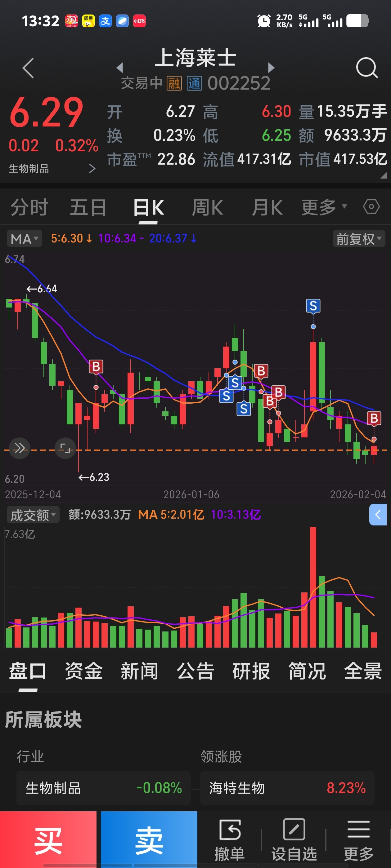The width and height of the screenshot is (391, 868).
Task: Tap the tallest red volume bar
Action: pos(313,587)
